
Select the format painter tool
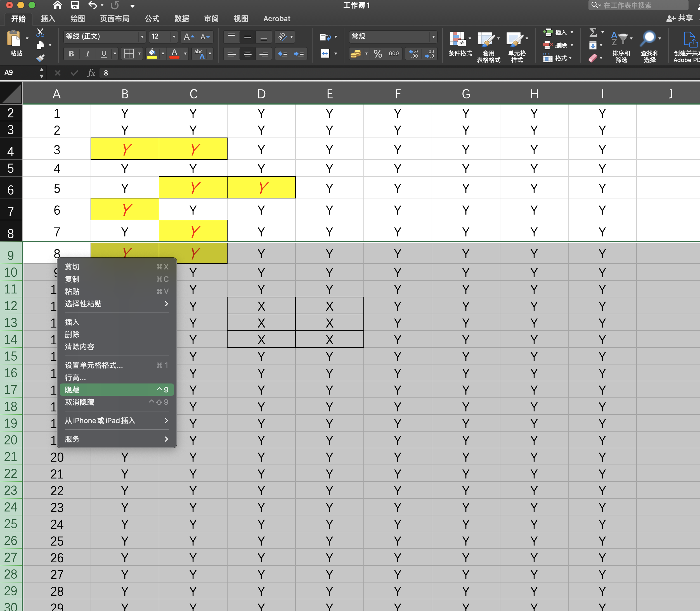click(40, 58)
